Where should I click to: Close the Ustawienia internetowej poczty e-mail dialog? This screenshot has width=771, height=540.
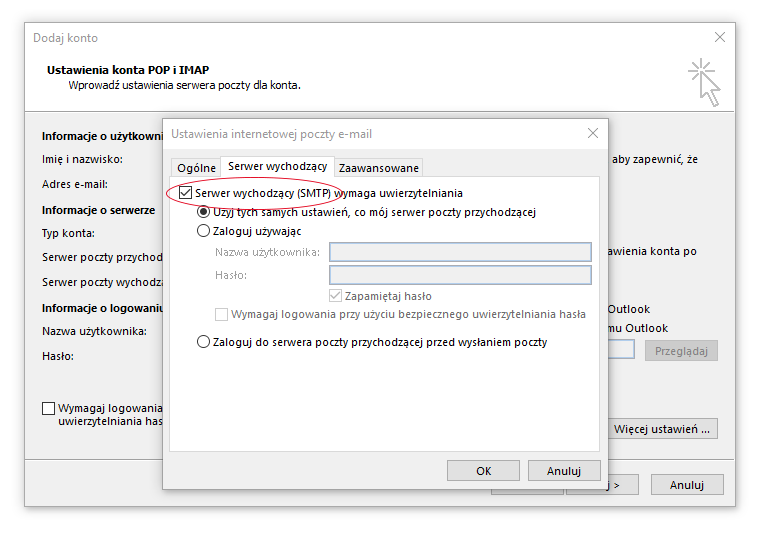click(593, 133)
